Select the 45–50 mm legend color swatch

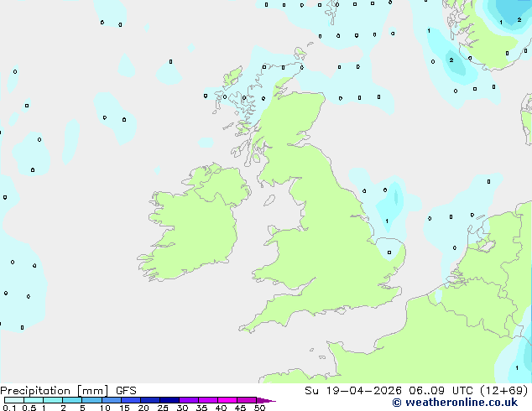tap(247, 400)
